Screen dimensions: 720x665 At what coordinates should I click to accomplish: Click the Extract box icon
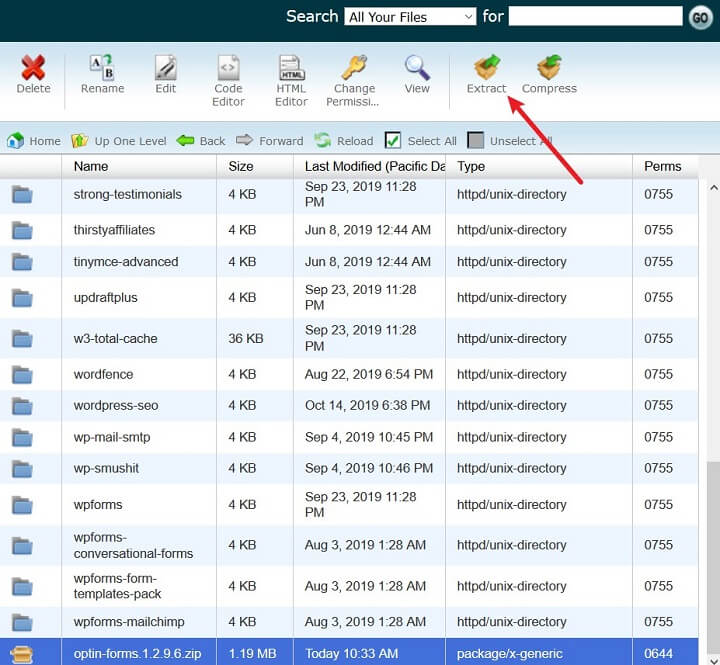click(487, 67)
